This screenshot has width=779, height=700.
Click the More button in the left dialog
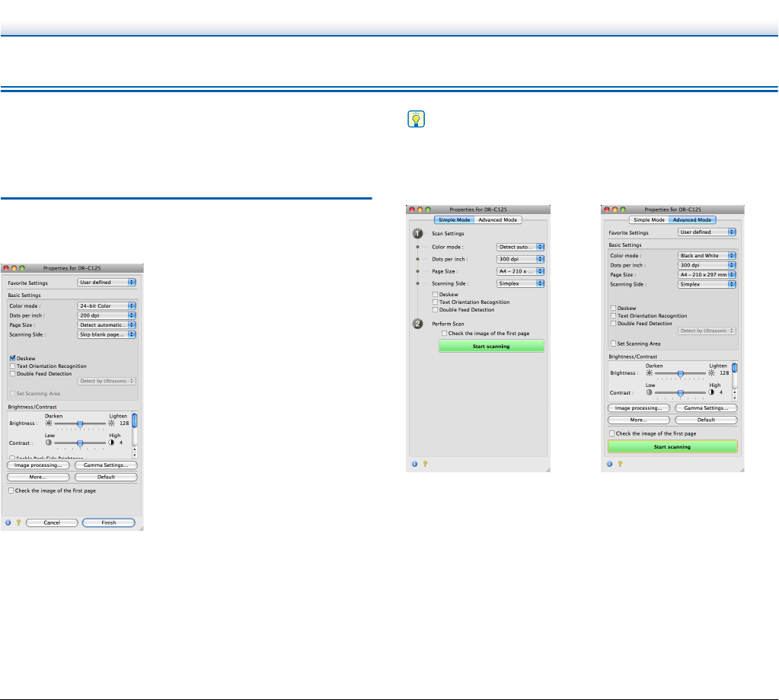[38, 477]
